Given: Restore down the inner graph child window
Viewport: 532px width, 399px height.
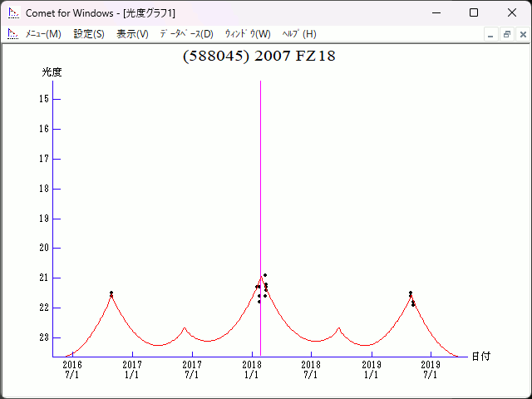Looking at the screenshot, I should click(506, 34).
